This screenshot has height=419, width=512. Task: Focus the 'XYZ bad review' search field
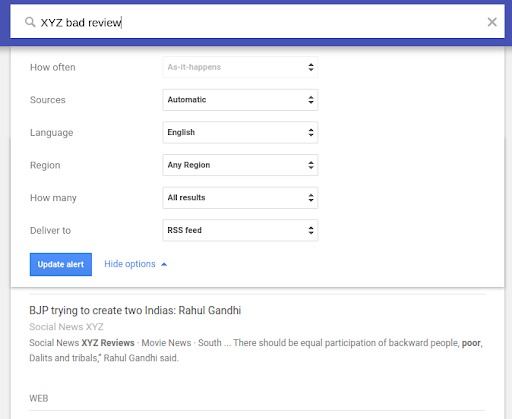click(x=256, y=22)
